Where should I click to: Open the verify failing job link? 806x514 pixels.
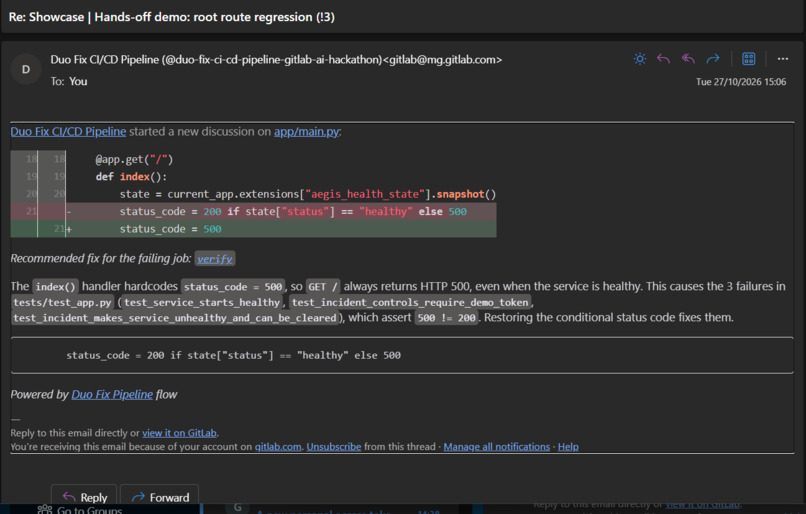coord(215,259)
